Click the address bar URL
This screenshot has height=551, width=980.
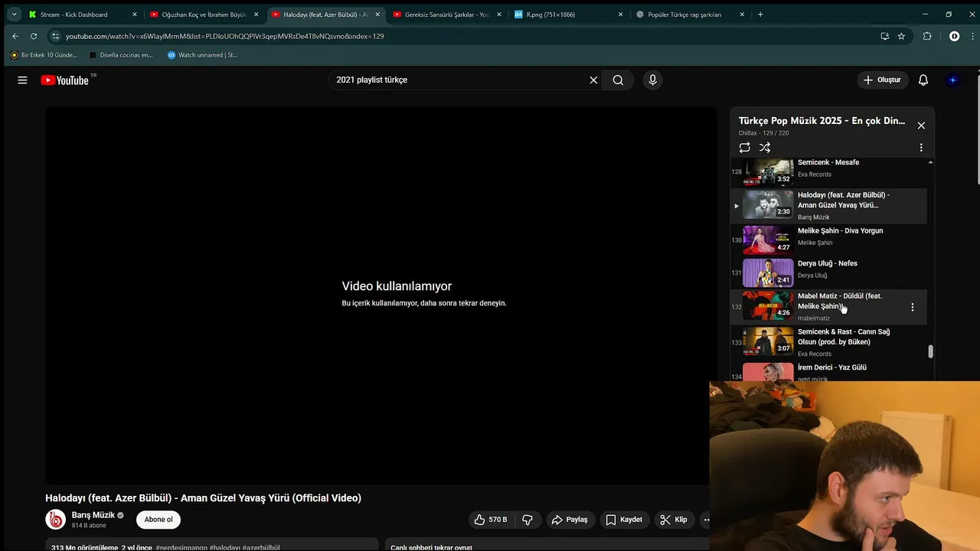224,36
